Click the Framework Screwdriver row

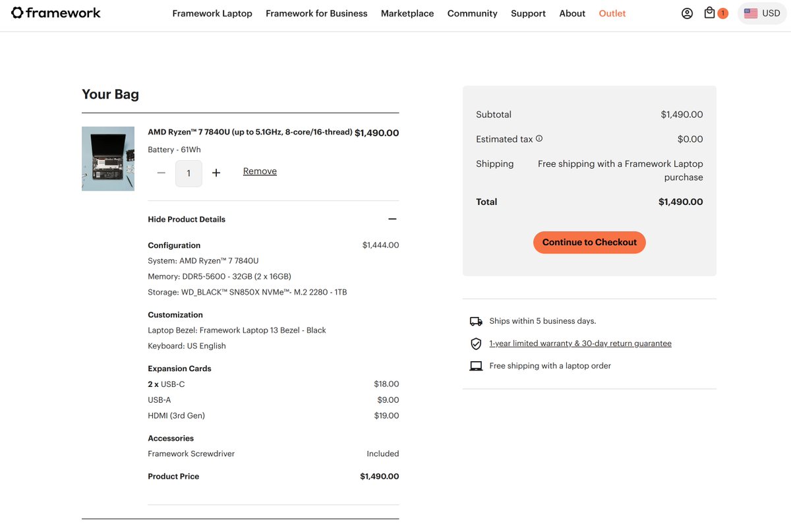tap(273, 454)
